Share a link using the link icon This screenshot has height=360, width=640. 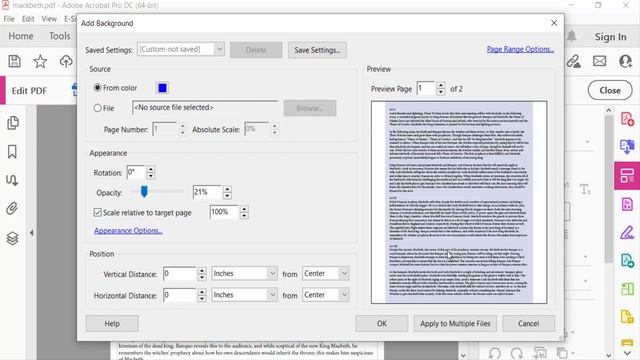coord(573,61)
